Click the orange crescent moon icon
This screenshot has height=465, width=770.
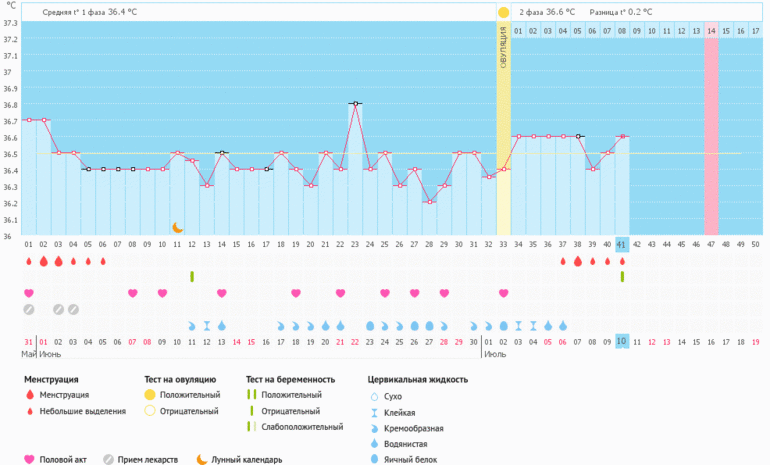(x=178, y=228)
